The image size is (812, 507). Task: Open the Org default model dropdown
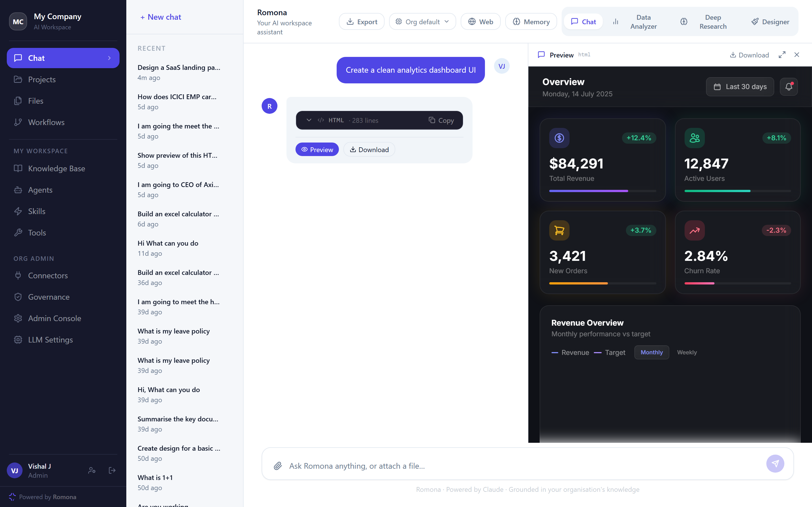(422, 22)
